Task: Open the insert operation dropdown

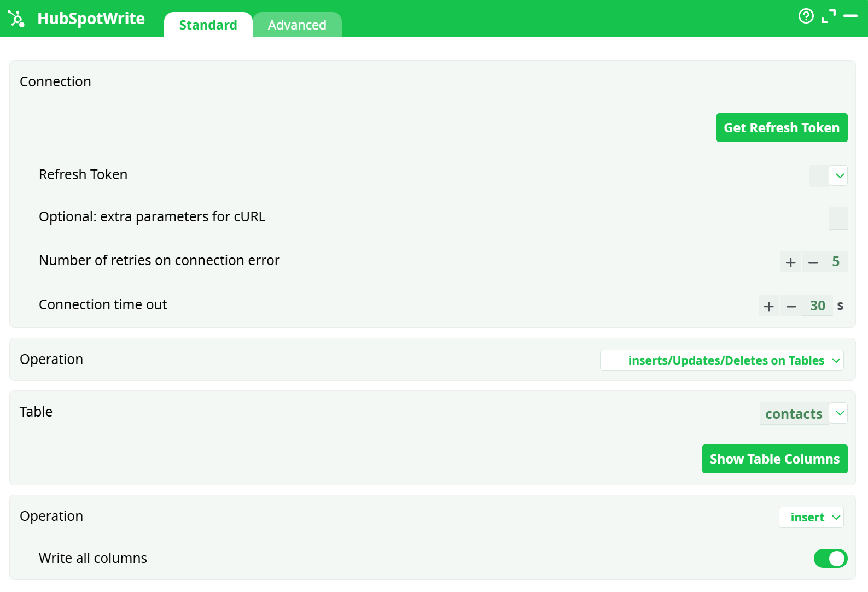Action: click(811, 517)
